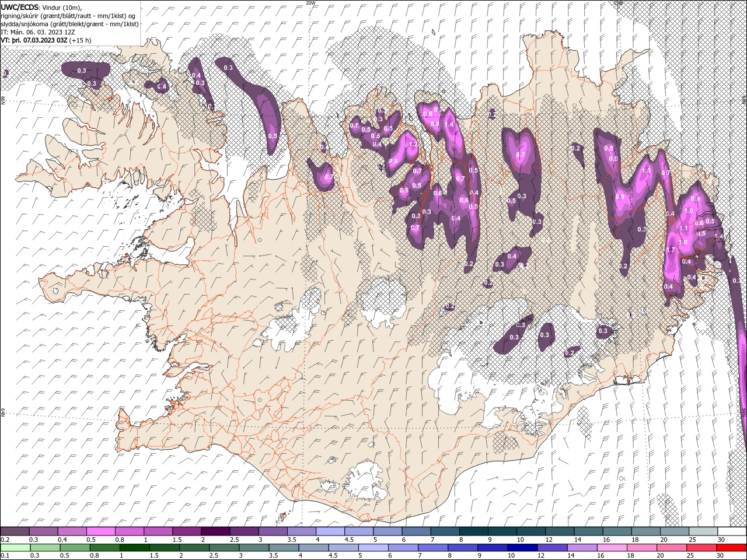Click the "1.4" snowfall value on the map
This screenshot has width=747, height=560.
pos(449,125)
